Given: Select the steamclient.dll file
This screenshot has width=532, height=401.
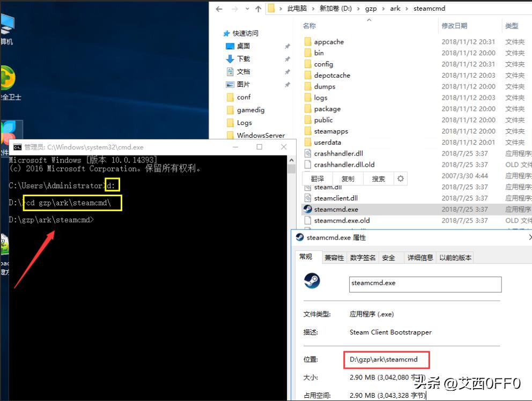Looking at the screenshot, I should click(x=336, y=198).
